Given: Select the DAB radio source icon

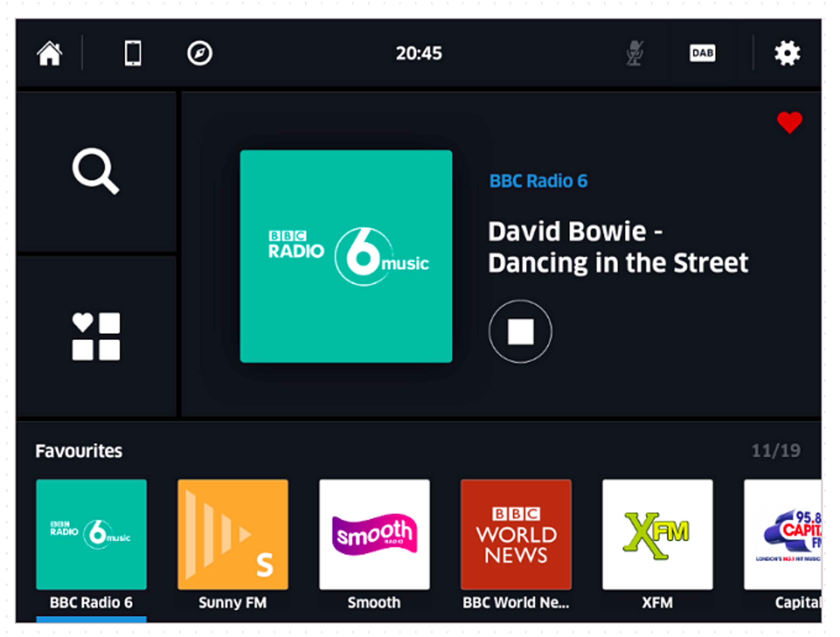Looking at the screenshot, I should point(703,53).
